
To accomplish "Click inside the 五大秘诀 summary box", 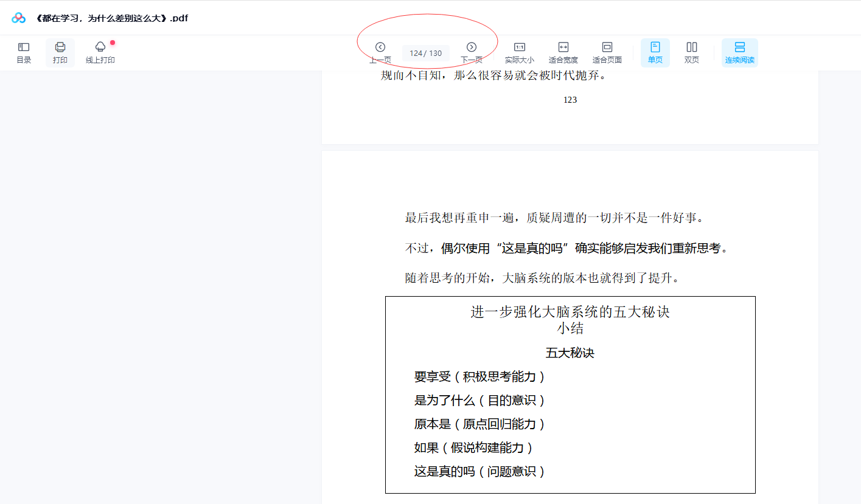I will pos(570,395).
